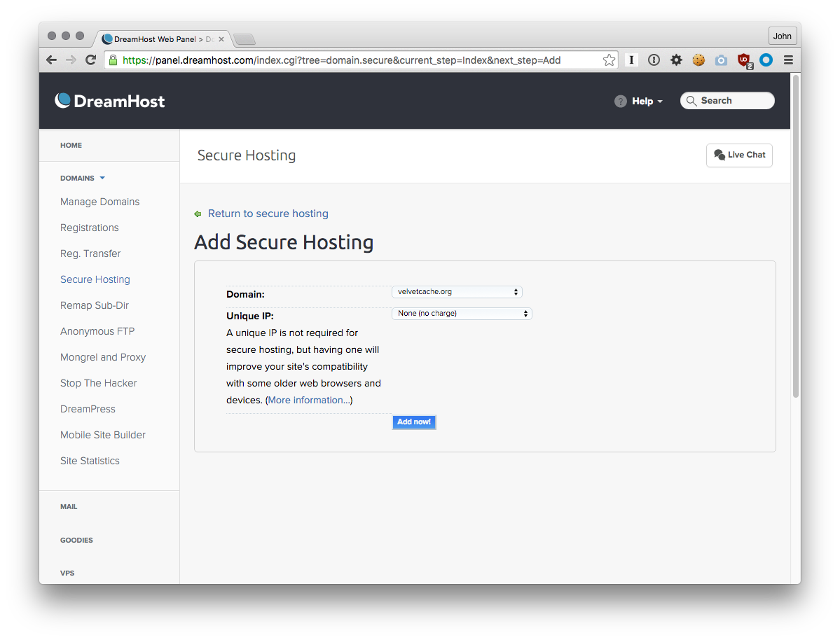840x640 pixels.
Task: Click the browser forward arrow
Action: pyautogui.click(x=71, y=60)
